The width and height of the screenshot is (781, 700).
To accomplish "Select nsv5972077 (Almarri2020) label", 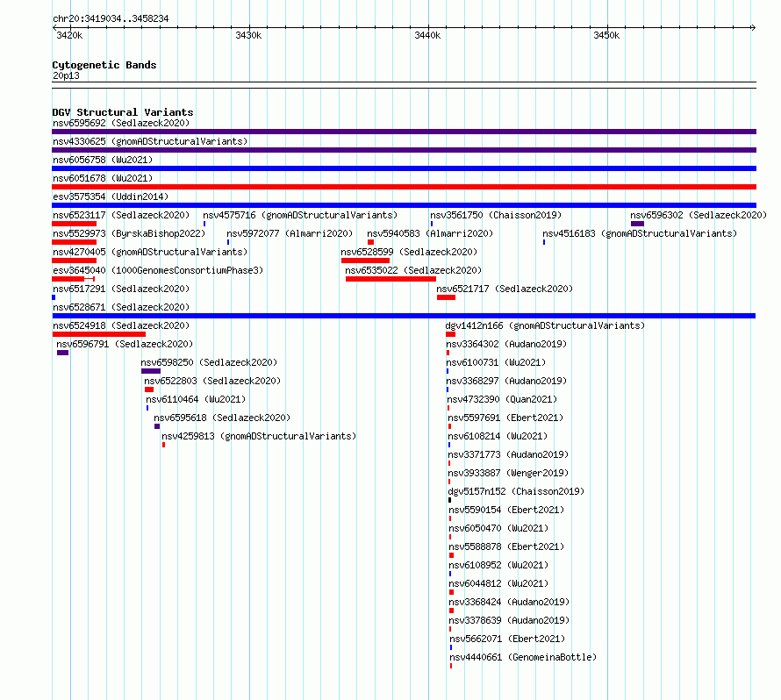I will 290,233.
